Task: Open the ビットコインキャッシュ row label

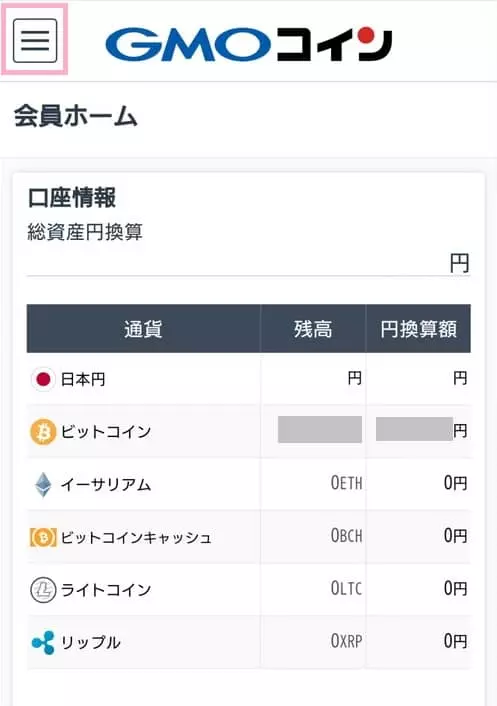Action: (136, 537)
